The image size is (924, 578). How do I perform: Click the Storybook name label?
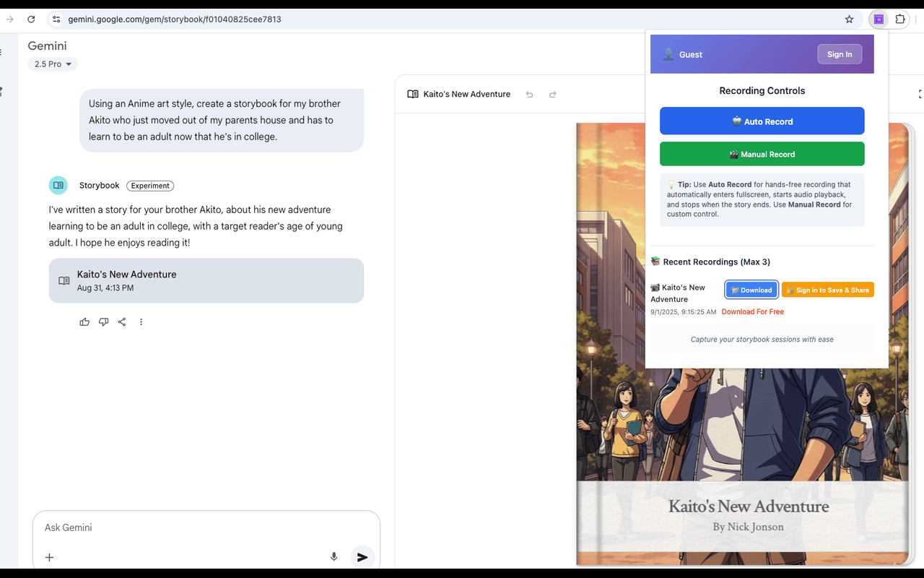pyautogui.click(x=99, y=186)
